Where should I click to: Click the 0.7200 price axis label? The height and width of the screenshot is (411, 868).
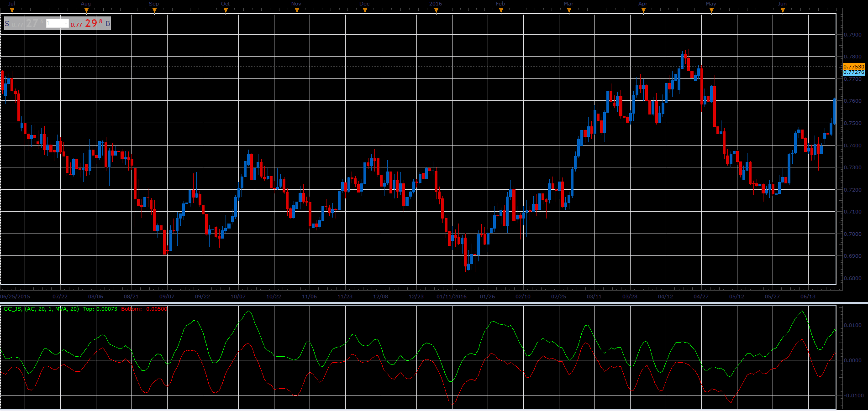pos(852,190)
